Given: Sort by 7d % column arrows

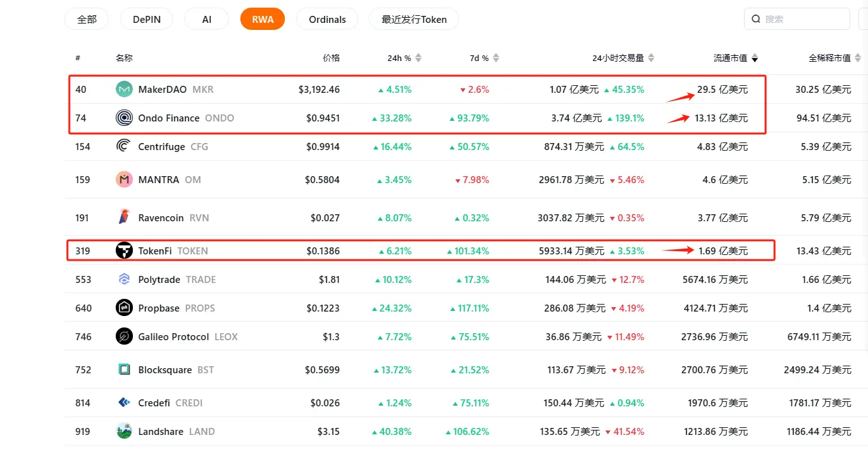Looking at the screenshot, I should [x=496, y=58].
